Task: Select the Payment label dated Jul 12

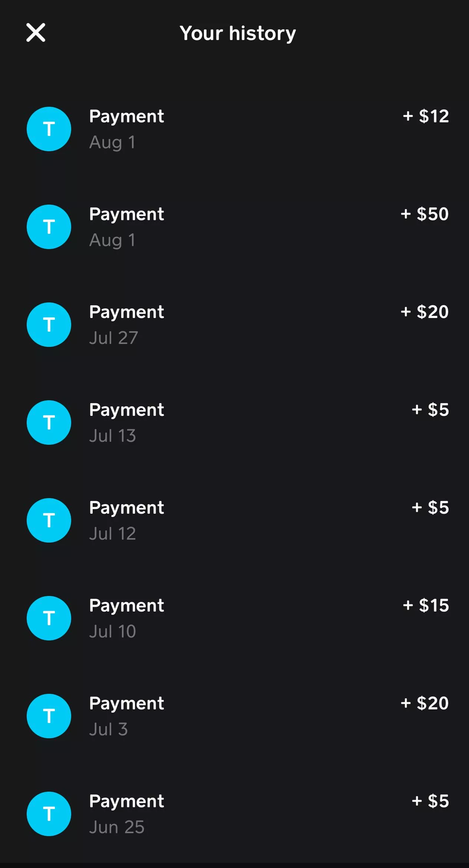Action: coord(126,508)
